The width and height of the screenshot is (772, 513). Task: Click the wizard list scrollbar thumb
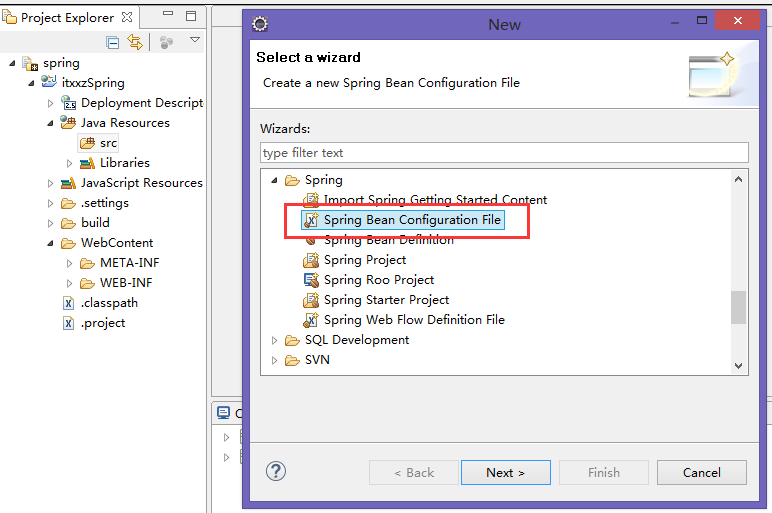point(738,308)
